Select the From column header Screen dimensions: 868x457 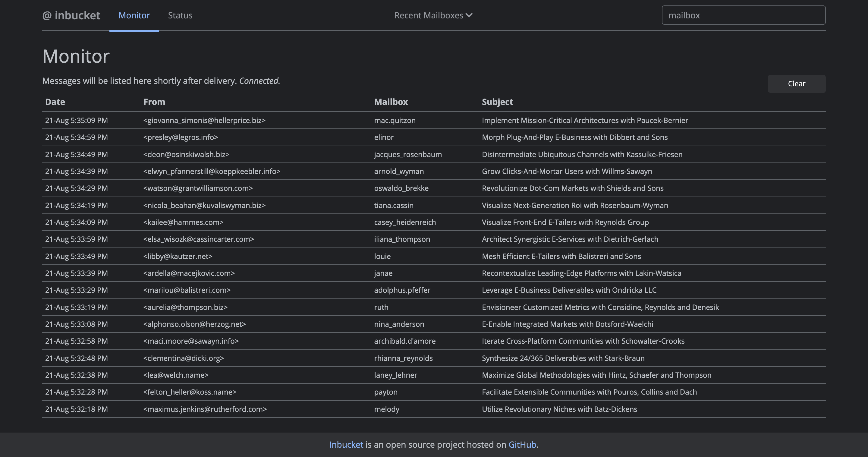[x=154, y=102]
